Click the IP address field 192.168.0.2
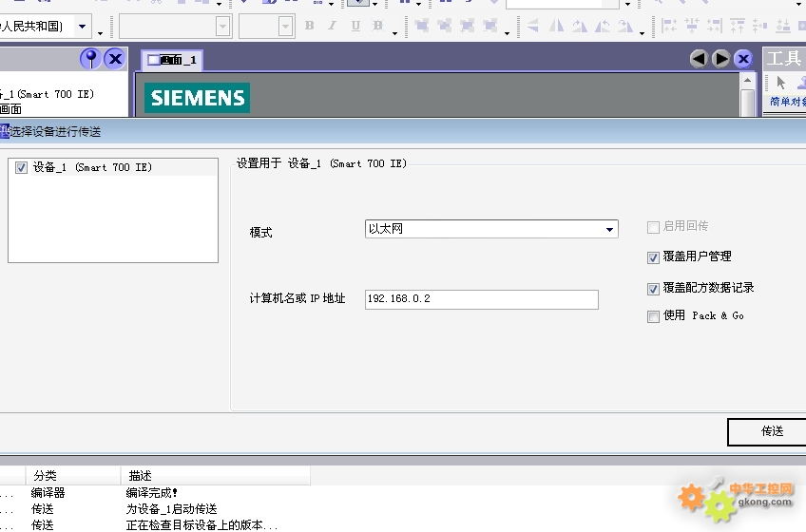 (x=481, y=299)
